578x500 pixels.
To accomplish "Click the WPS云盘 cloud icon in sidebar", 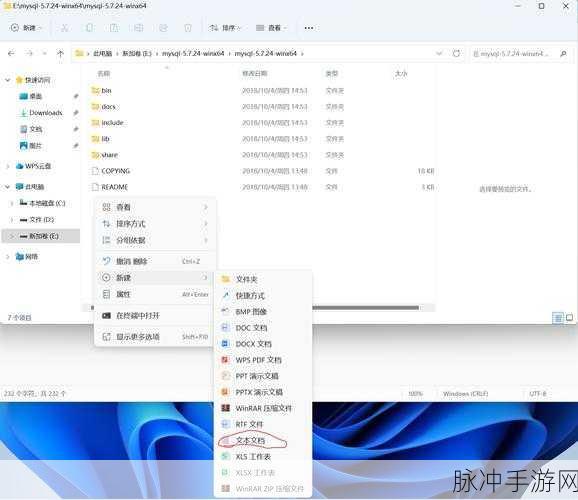I will point(20,166).
